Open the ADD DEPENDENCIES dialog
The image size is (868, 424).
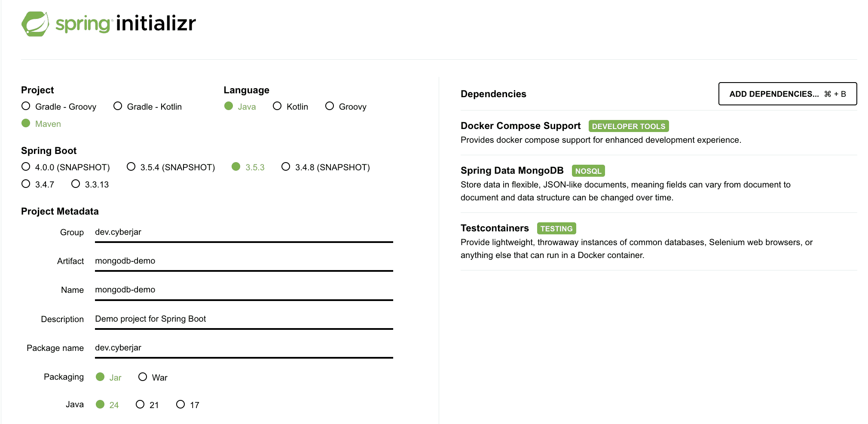coord(787,94)
